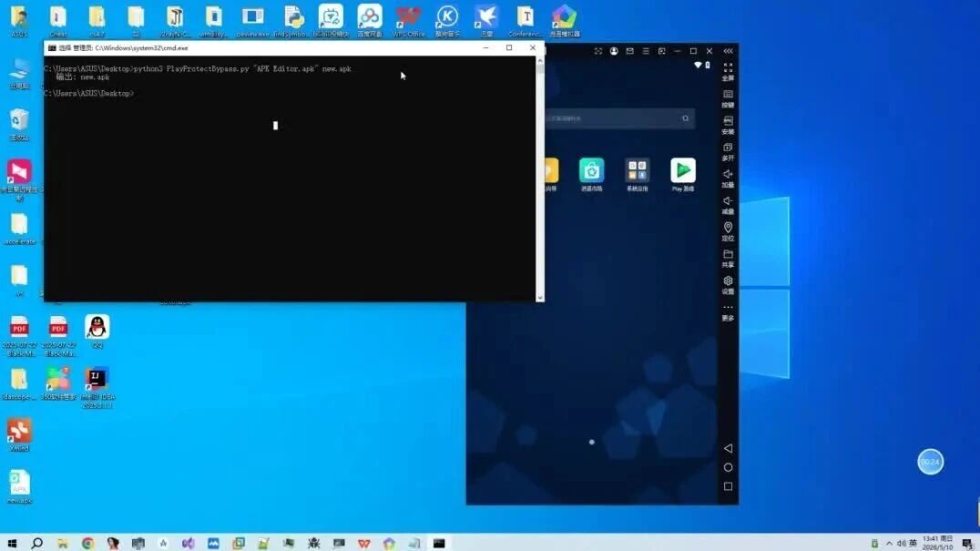This screenshot has width=980, height=551.
Task: Show more (更多) tools in emulator sidebar
Action: click(x=728, y=311)
